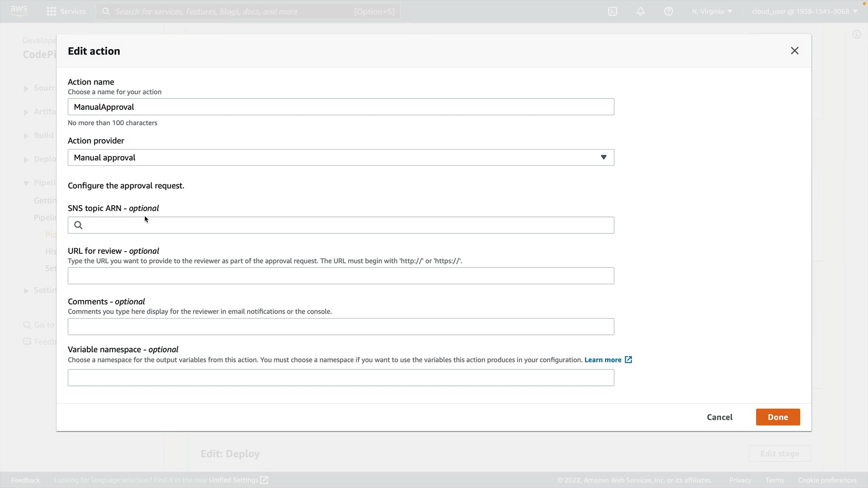
Task: Click the info panel icon at top right
Action: point(856,34)
